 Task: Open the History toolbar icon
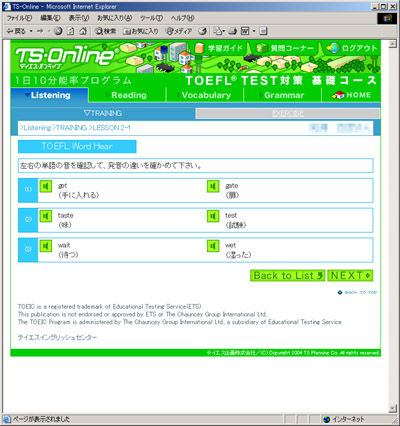tap(202, 31)
